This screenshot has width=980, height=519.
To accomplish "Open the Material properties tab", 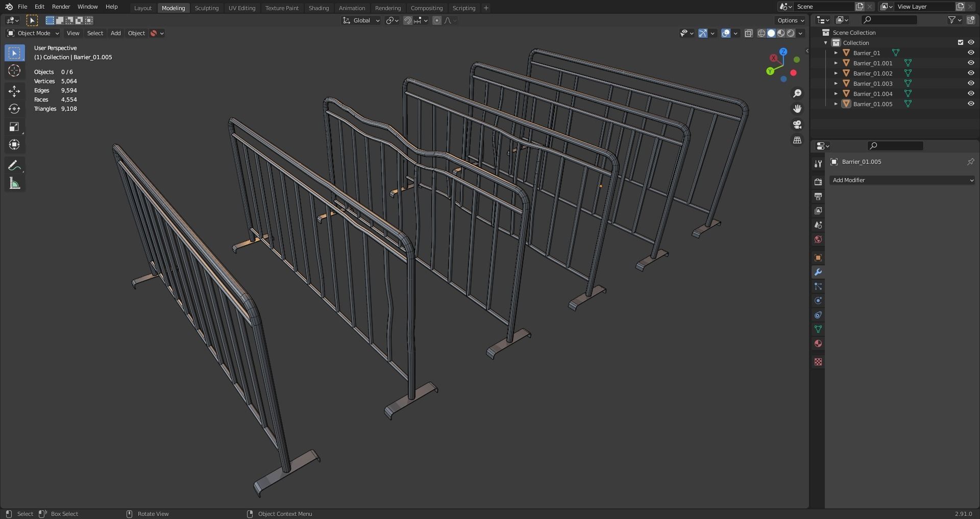I will 818,343.
